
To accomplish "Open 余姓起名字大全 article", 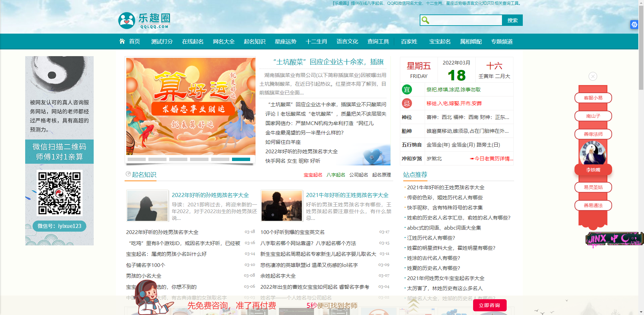I will point(278,276).
